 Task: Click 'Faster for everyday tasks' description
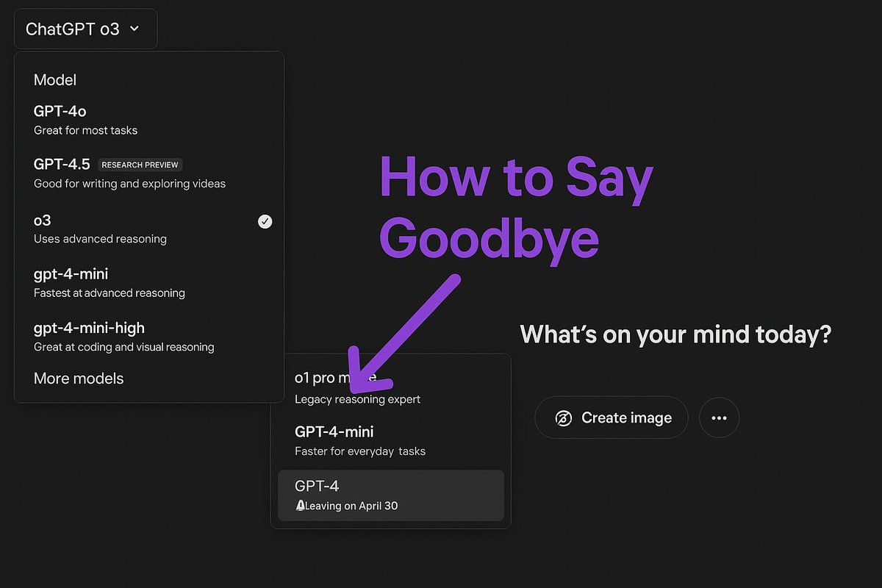coord(360,451)
